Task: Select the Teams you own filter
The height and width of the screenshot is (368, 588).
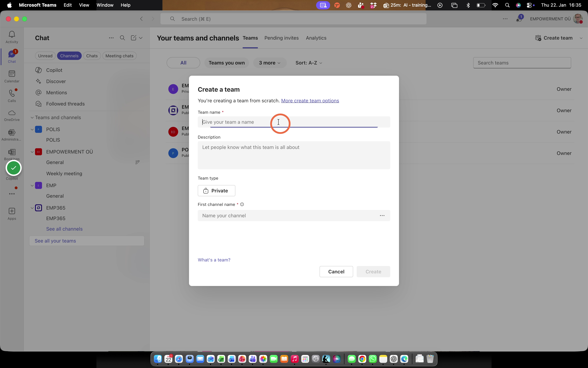Action: pyautogui.click(x=226, y=63)
